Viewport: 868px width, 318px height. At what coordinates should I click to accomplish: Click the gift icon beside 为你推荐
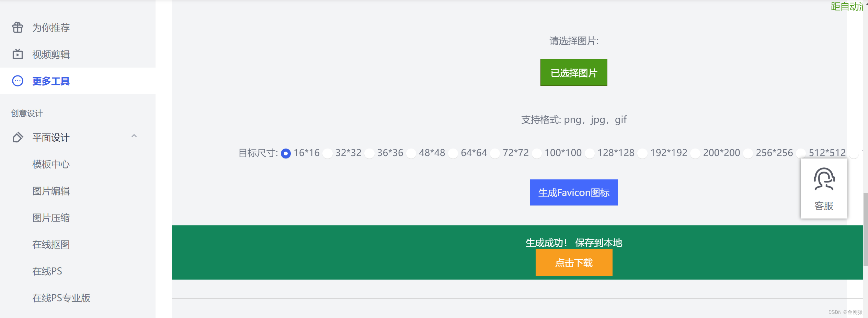[18, 27]
